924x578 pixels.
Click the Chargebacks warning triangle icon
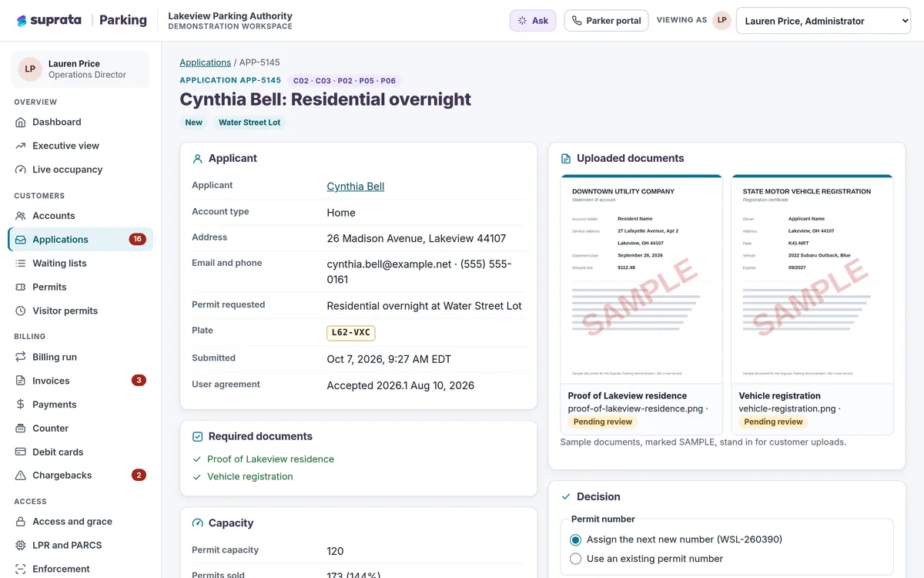tap(21, 476)
